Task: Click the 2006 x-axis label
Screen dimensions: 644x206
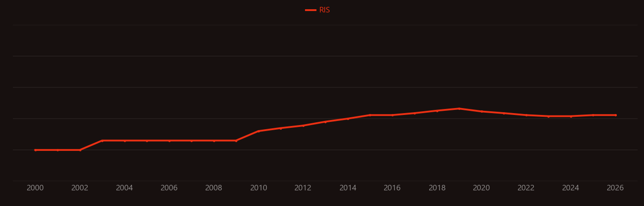Action: click(x=169, y=188)
